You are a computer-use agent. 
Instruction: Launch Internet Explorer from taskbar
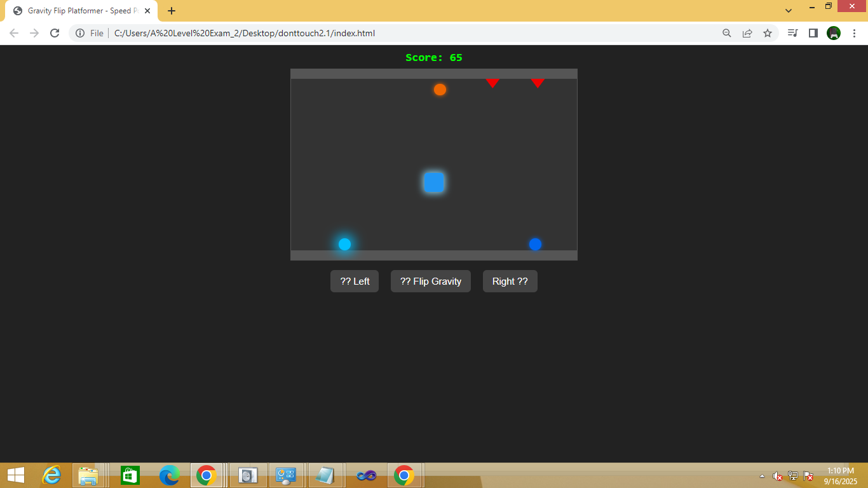pyautogui.click(x=51, y=475)
